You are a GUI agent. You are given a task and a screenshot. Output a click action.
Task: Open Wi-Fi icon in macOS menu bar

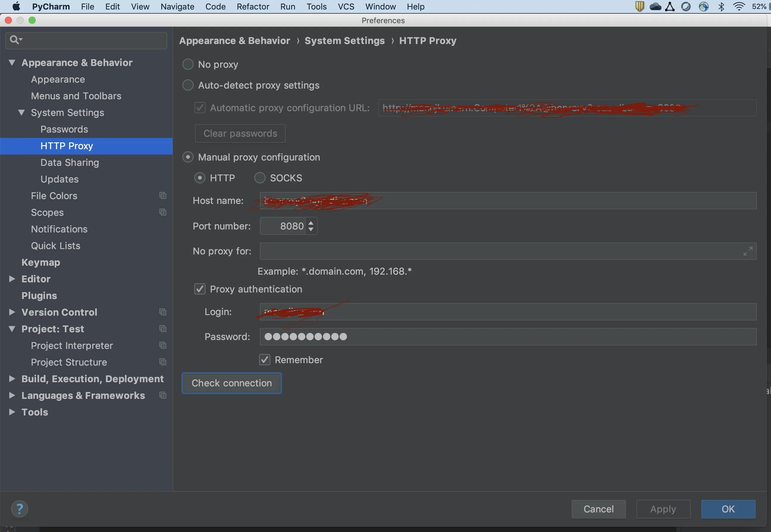[x=739, y=6]
